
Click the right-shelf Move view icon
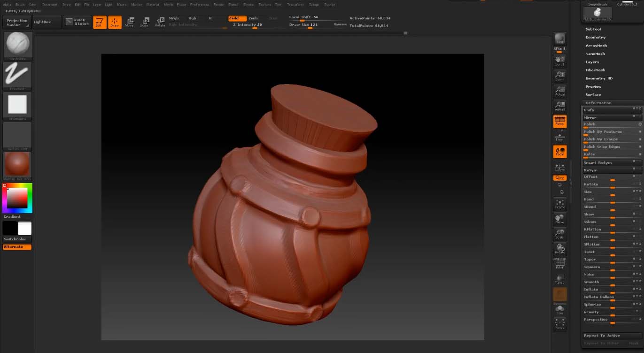click(x=559, y=219)
